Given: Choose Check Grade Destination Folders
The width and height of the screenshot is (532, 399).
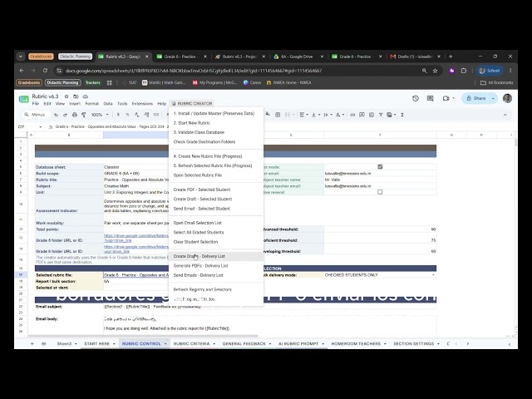Looking at the screenshot, I should pos(216,142).
